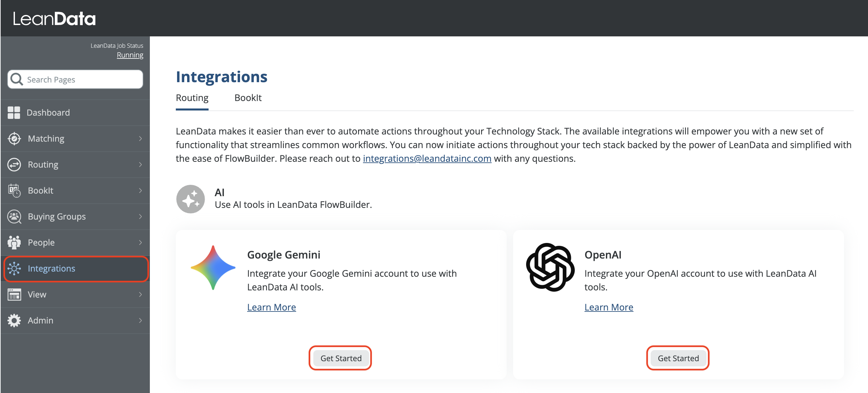Click the Routing arrows icon
The height and width of the screenshot is (393, 868).
(14, 164)
